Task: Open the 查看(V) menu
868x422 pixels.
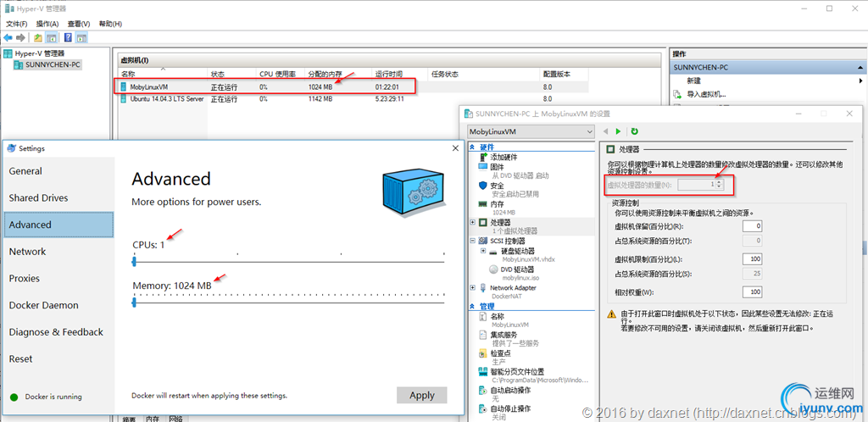Action: (79, 24)
